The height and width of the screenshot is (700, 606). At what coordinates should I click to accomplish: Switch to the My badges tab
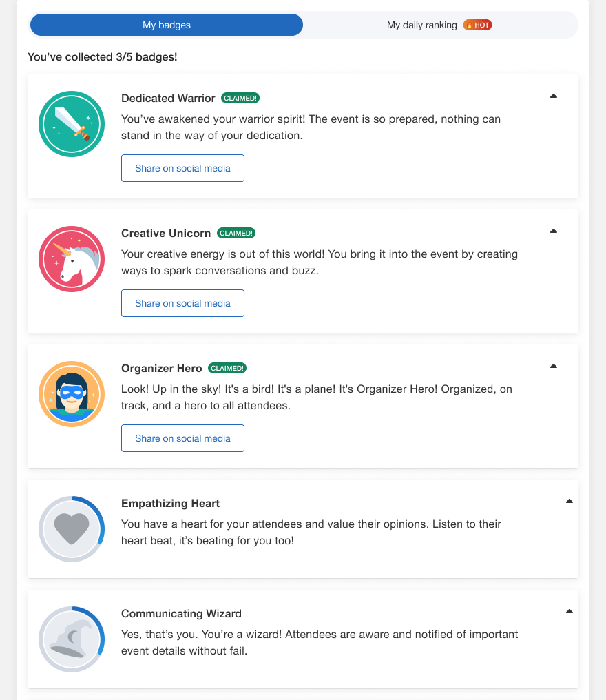[166, 25]
